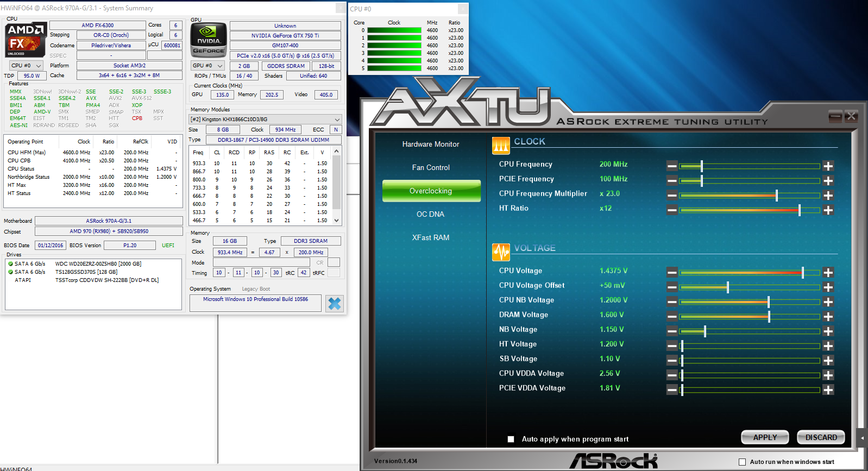Click the CPU HFM (Max) operating point row
The width and height of the screenshot is (868, 471).
92,153
